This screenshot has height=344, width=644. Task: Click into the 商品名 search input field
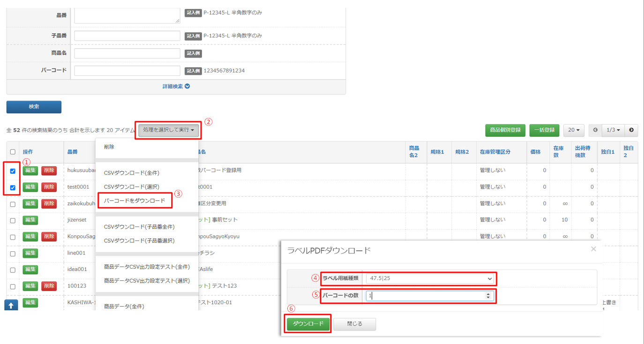point(127,53)
